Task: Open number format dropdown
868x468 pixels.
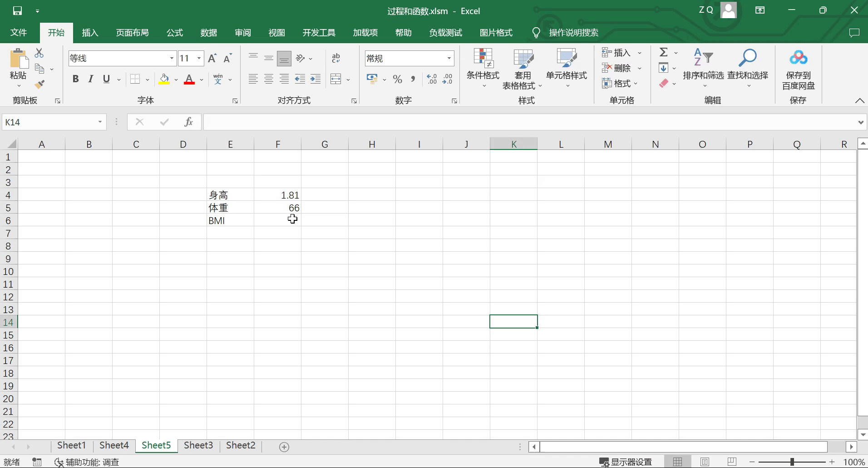Action: coord(449,58)
